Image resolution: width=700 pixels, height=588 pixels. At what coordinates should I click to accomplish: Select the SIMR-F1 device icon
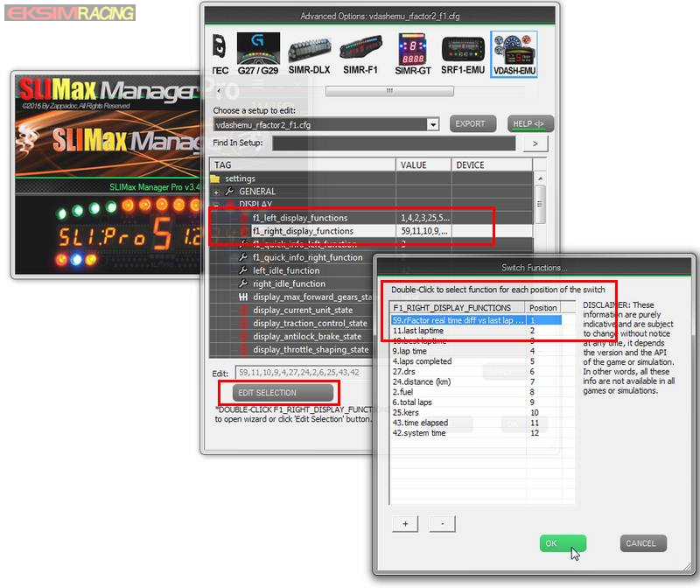360,53
